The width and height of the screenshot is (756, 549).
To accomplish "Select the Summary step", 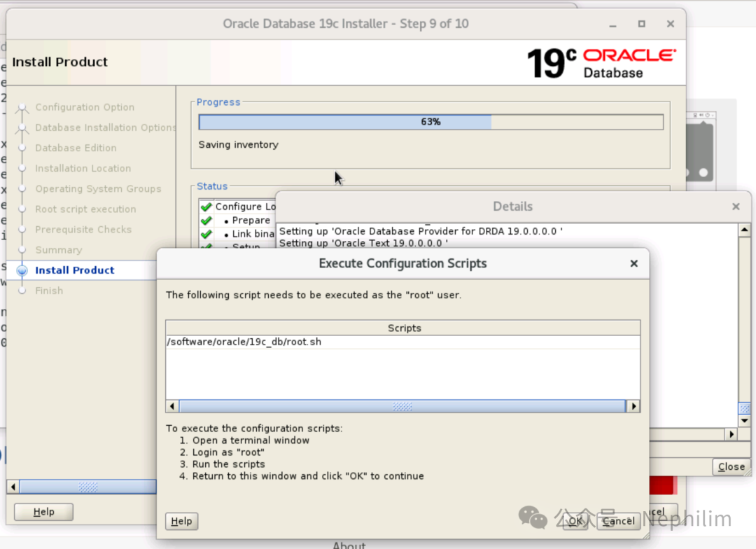I will [x=59, y=250].
